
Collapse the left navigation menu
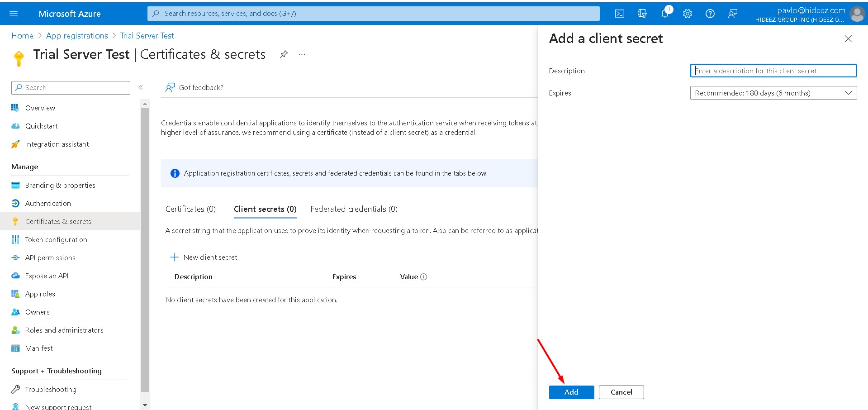tap(141, 87)
